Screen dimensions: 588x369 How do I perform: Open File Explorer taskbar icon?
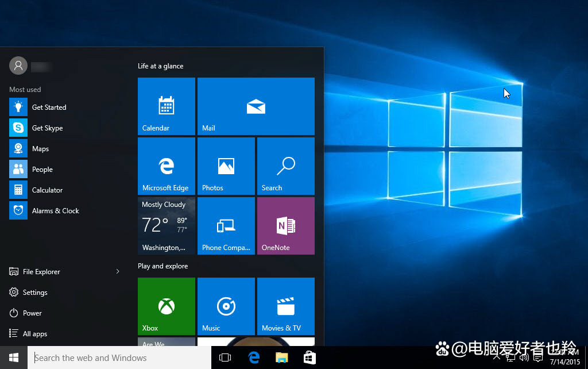pos(281,358)
